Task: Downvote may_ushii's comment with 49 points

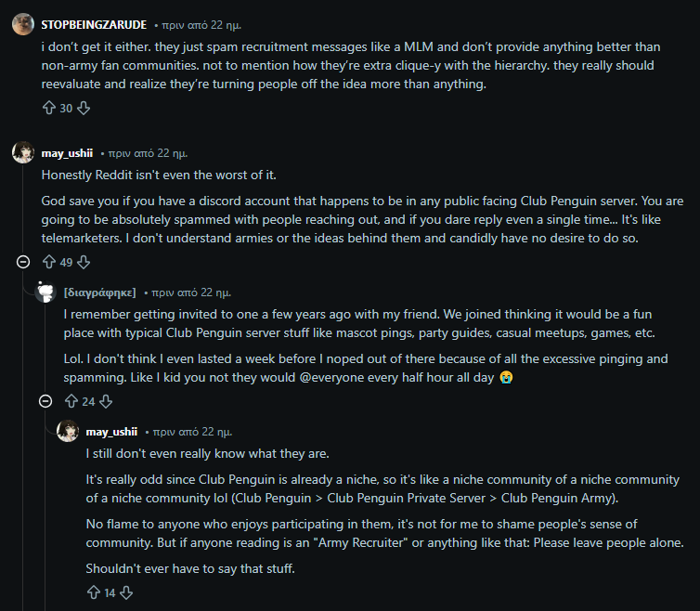Action: point(84,263)
